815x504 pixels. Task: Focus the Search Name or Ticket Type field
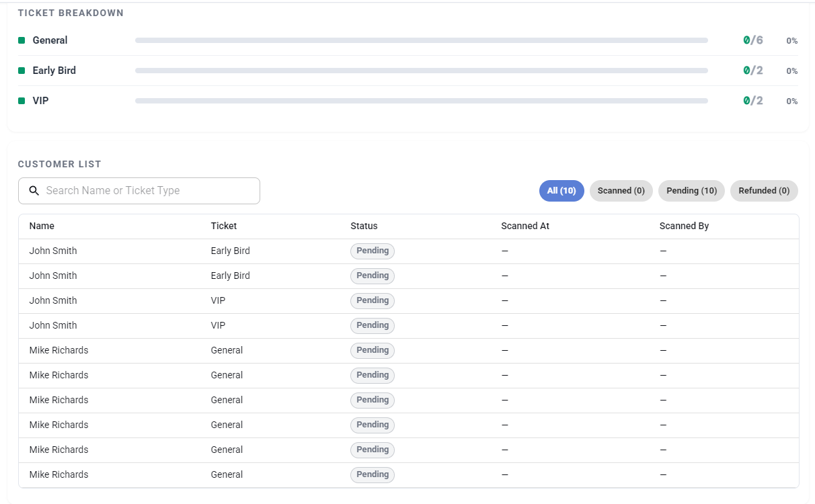139,191
